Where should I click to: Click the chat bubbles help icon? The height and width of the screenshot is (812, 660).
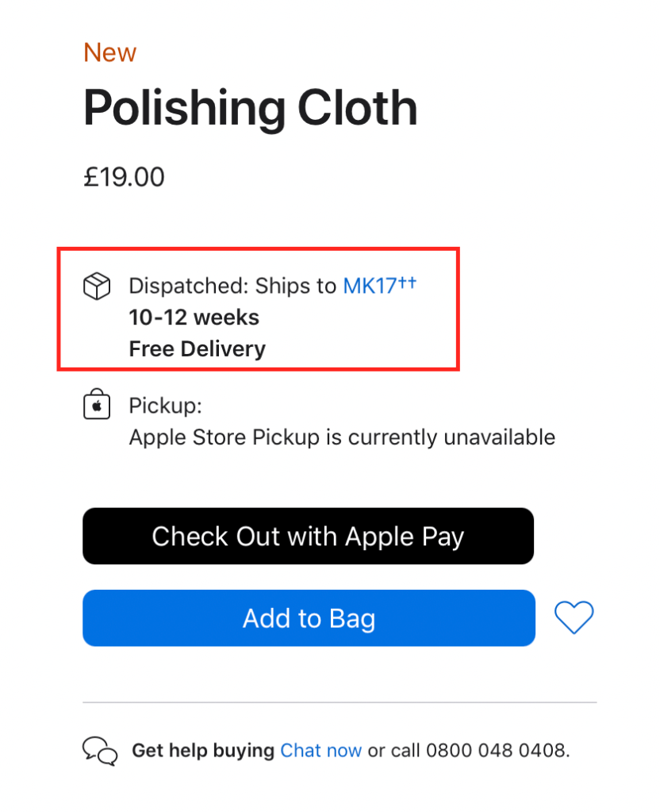pos(100,750)
